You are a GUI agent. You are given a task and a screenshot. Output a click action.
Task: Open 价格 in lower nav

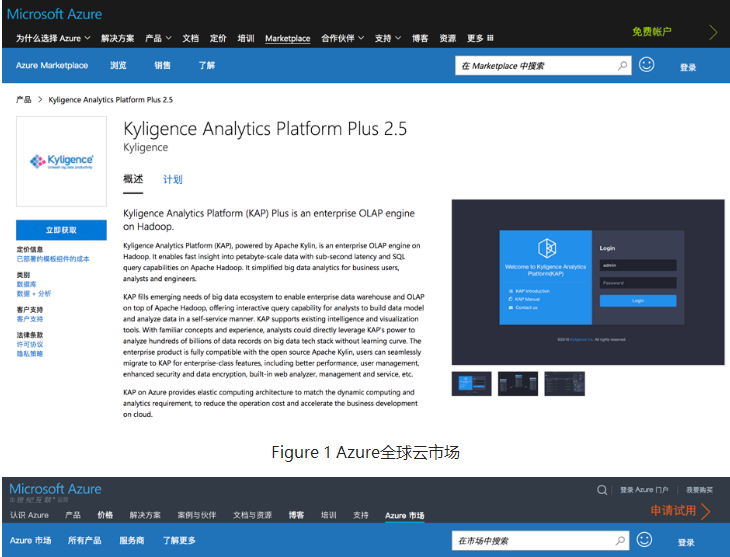coord(105,515)
